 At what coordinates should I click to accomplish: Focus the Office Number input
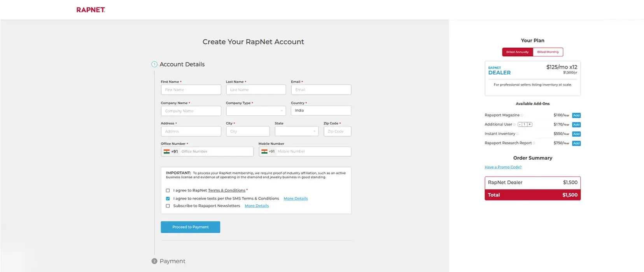pos(216,152)
